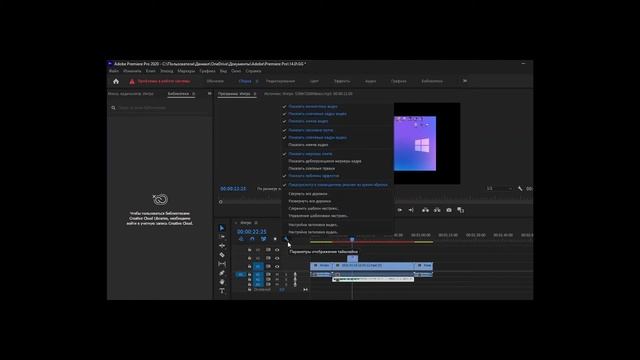The width and height of the screenshot is (640, 360).
Task: Select the Selection arrow tool
Action: (222, 228)
